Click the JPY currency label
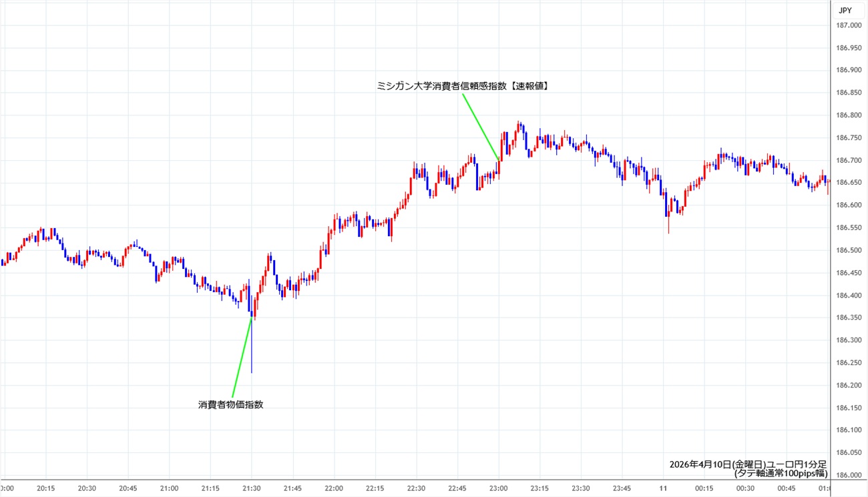Screen dimensions: 868x497 (845, 10)
